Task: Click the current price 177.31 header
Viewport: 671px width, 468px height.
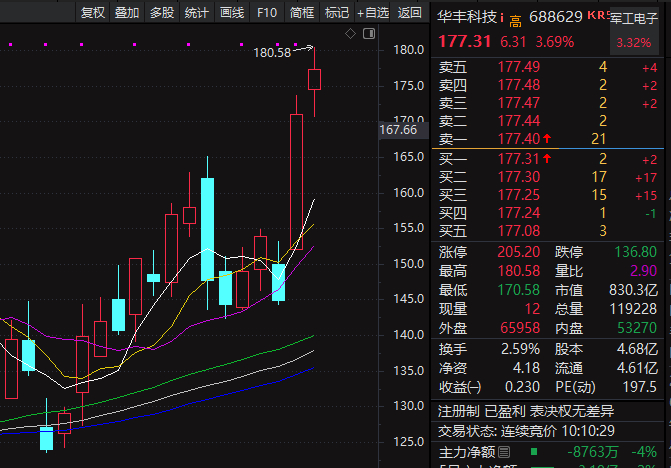Action: 464,41
